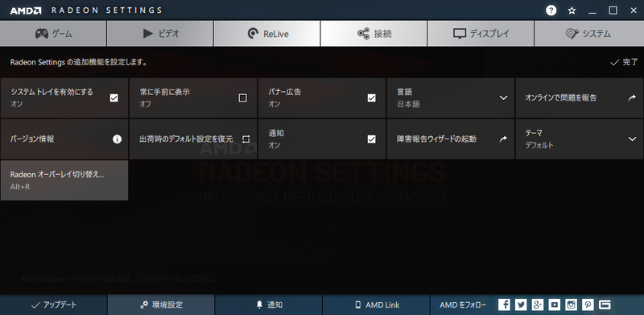
Task: Toggle バナー広告 checkbox
Action: 371,97
